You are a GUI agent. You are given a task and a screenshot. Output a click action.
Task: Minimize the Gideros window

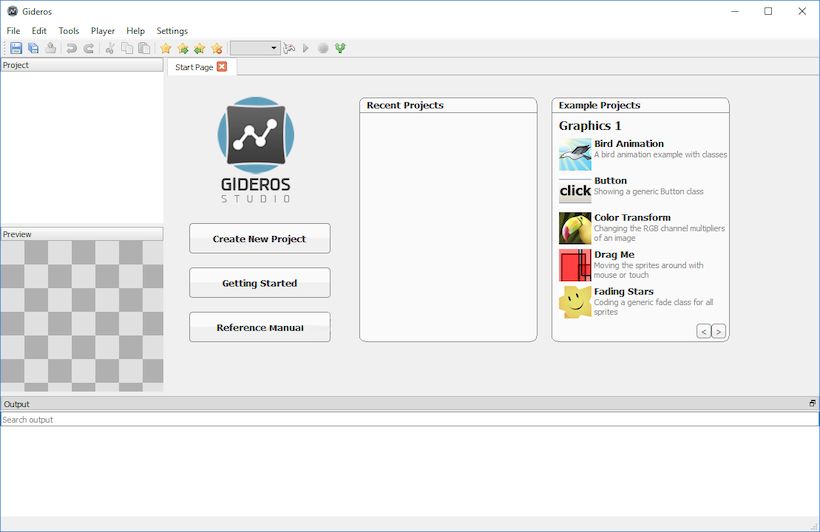click(x=735, y=11)
